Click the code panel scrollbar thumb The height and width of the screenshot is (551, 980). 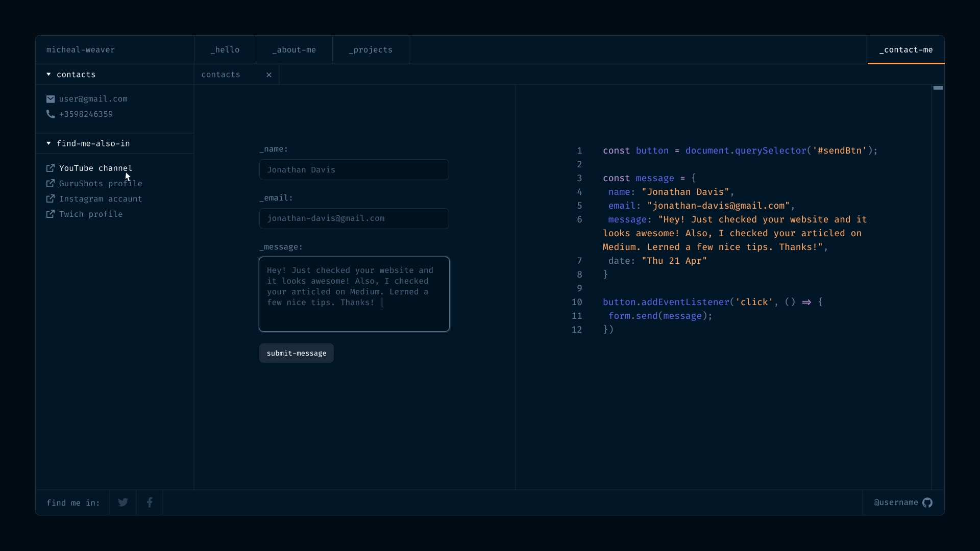938,88
